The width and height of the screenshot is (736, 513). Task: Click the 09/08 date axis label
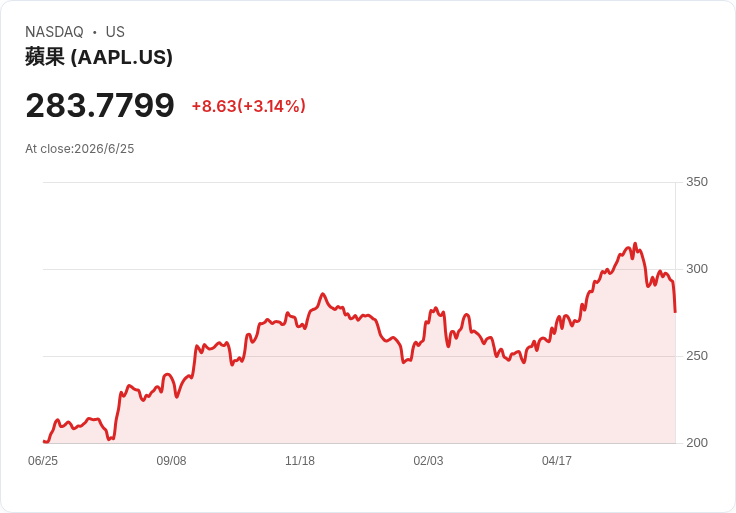(171, 460)
